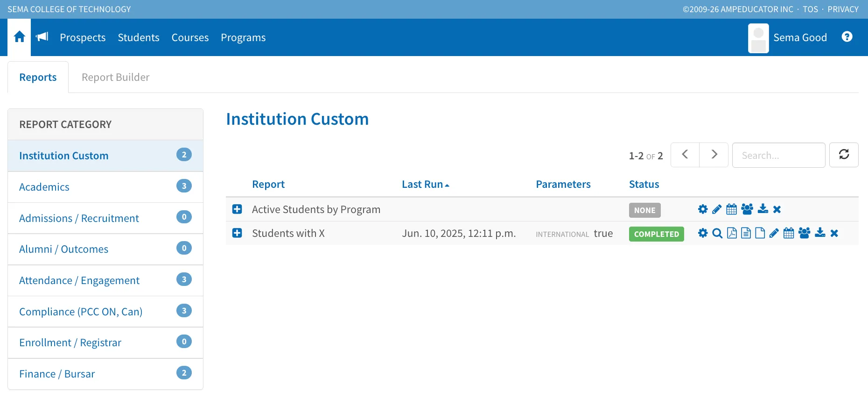Expand the Active Students by Program row
Image resolution: width=868 pixels, height=399 pixels.
point(237,209)
